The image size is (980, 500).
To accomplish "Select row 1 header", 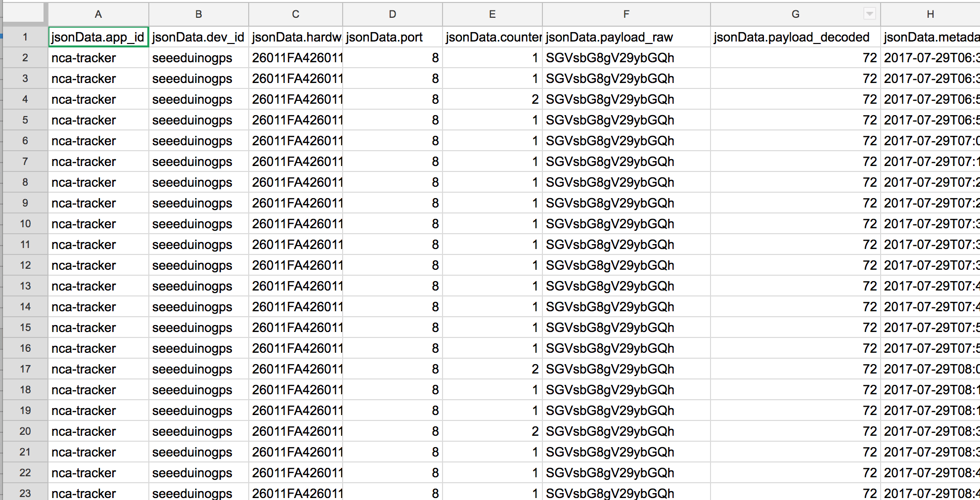I will 25,37.
